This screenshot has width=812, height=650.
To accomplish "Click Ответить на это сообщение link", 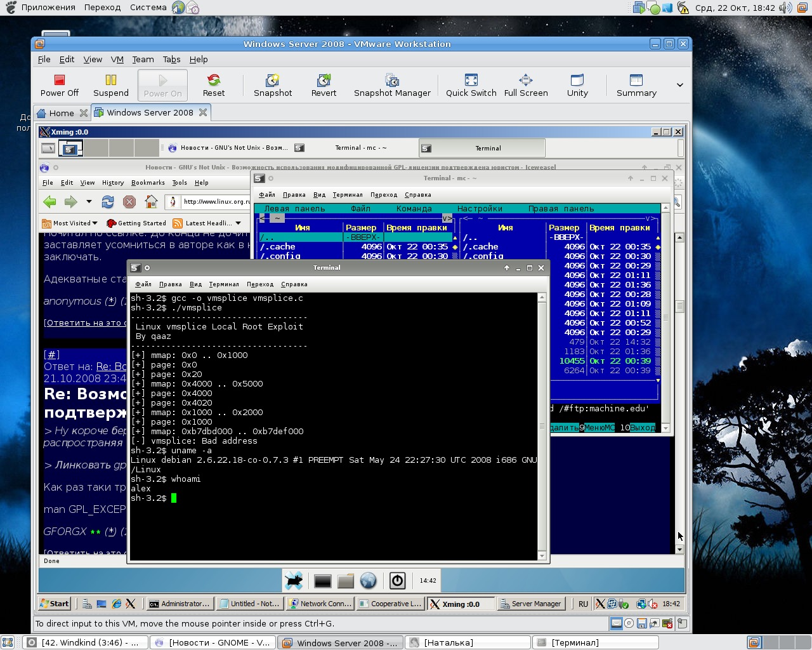I will 86,322.
